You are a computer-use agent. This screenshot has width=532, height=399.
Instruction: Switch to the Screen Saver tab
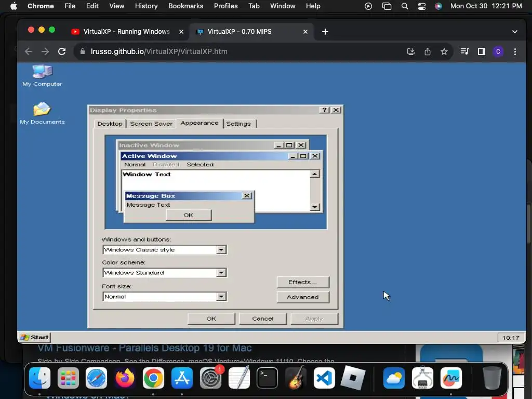tap(151, 124)
